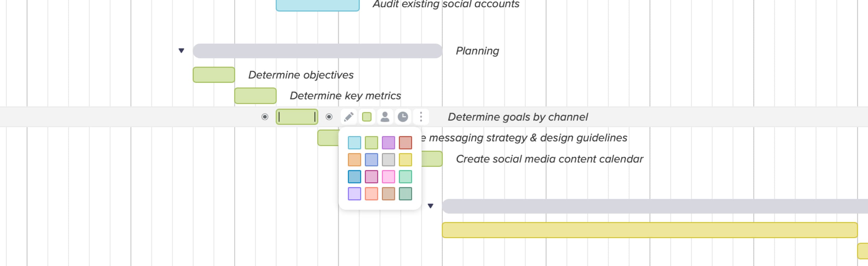Click the left dependency circle of the task
This screenshot has height=266, width=868.
pyautogui.click(x=264, y=117)
